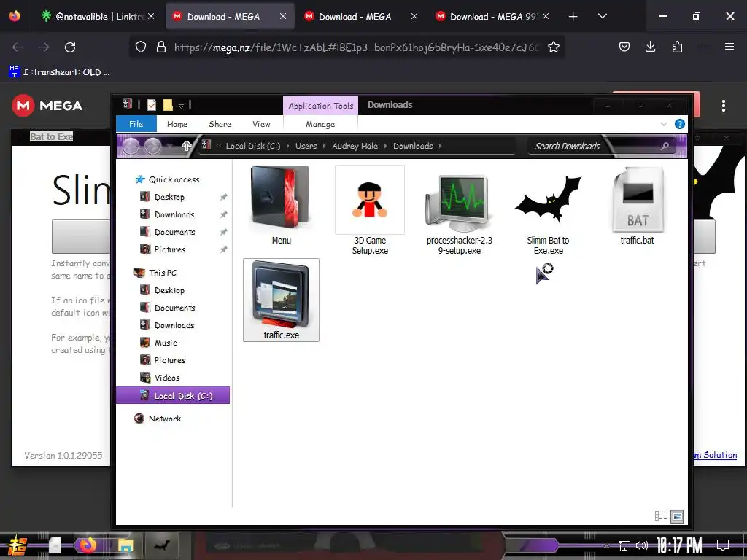
Task: Open the Pocket save icon in Firefox
Action: tap(624, 47)
